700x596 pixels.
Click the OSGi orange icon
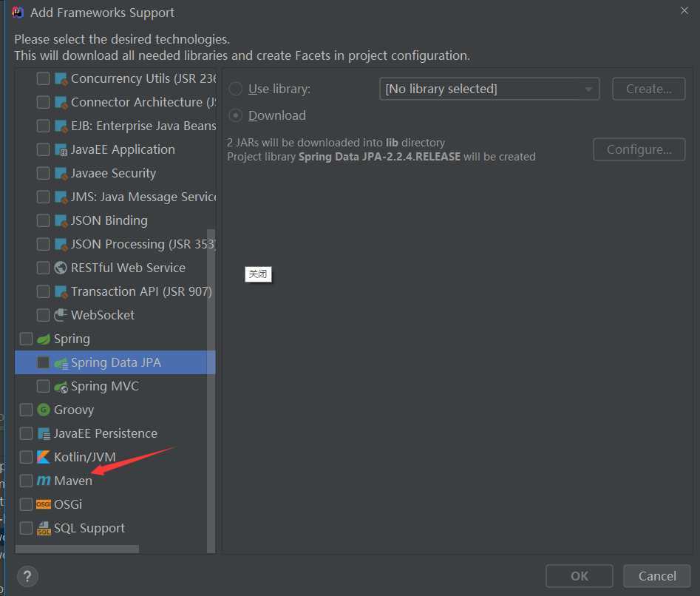pos(44,504)
